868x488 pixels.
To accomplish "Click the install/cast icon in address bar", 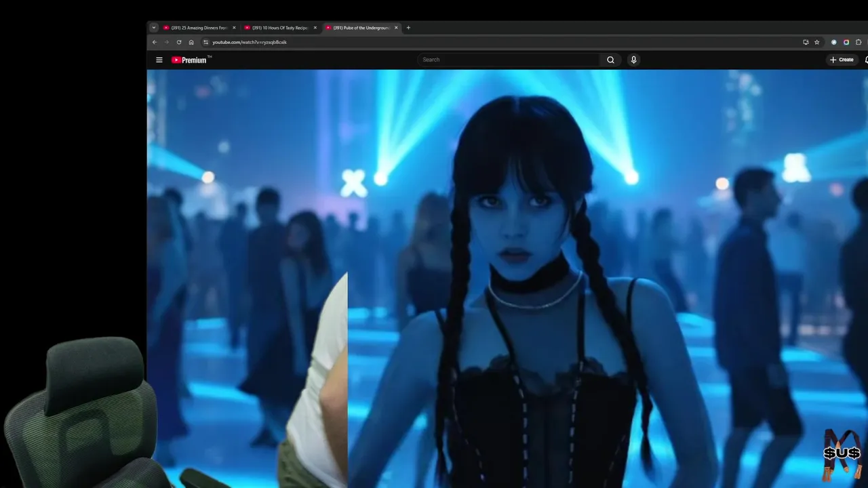I will point(806,42).
